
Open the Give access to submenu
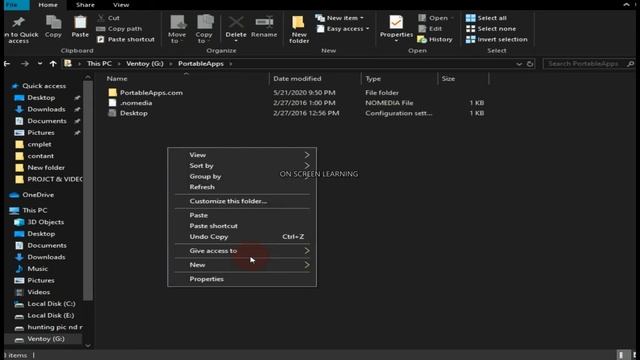coord(242,251)
